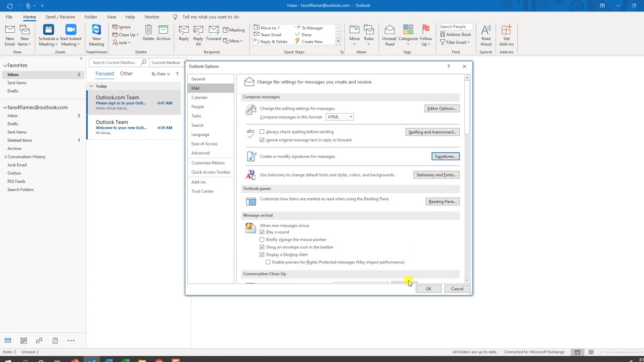Click the Reading Pane button
The image size is (644, 362).
442,202
